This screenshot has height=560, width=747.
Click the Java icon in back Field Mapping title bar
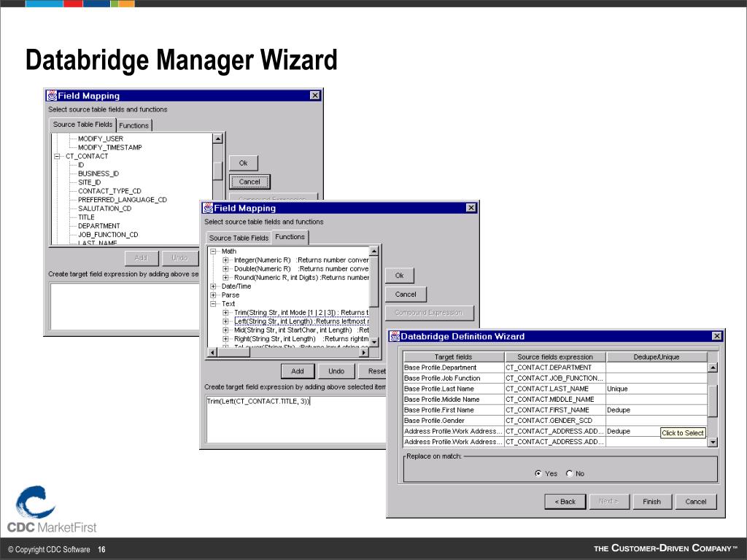point(52,96)
